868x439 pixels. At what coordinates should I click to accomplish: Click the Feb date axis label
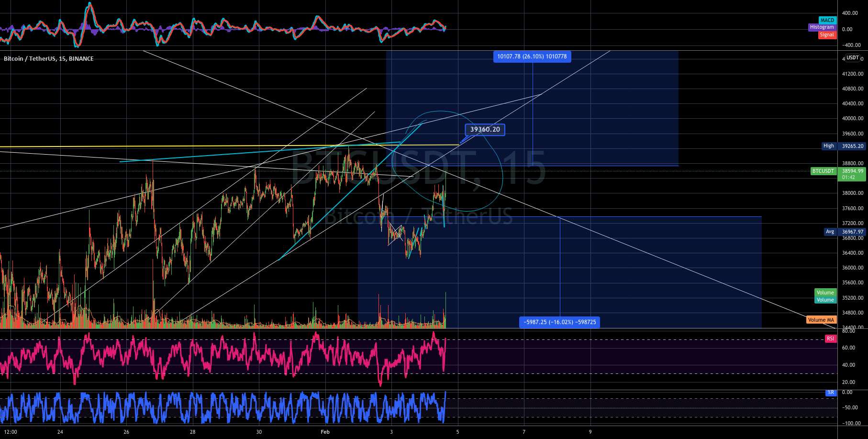(x=325, y=432)
